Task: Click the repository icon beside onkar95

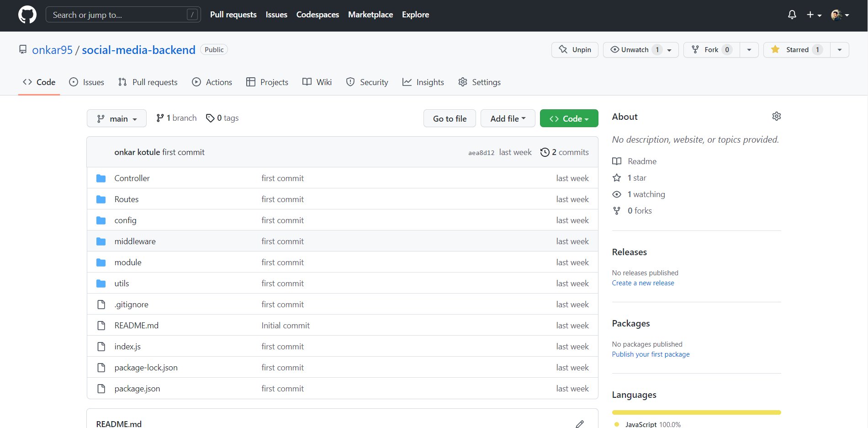Action: [x=23, y=49]
